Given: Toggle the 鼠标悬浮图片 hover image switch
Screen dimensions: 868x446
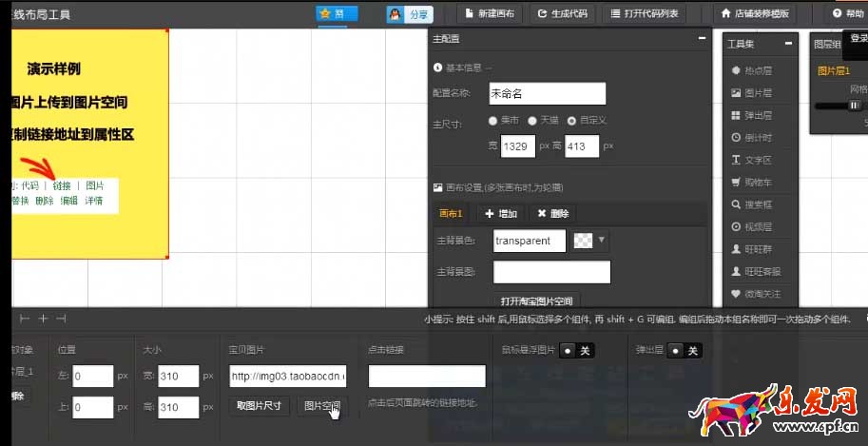Looking at the screenshot, I should (576, 351).
